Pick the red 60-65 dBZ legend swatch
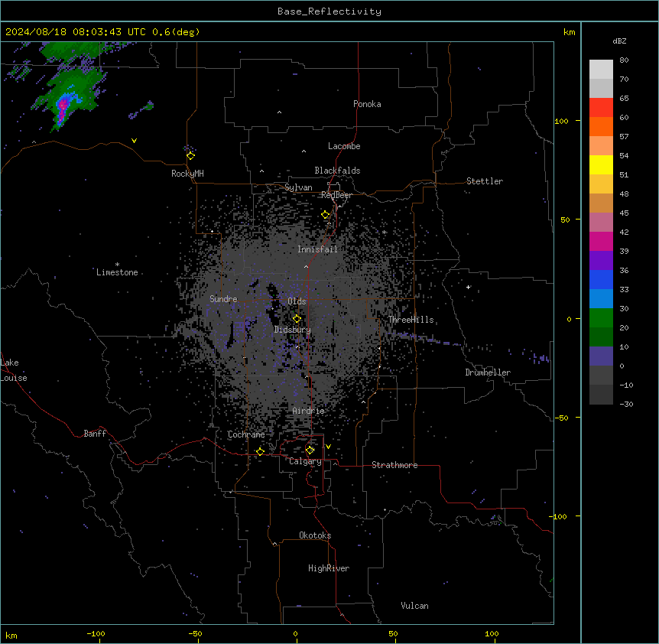Viewport: 659px width, 644px height. (x=601, y=107)
